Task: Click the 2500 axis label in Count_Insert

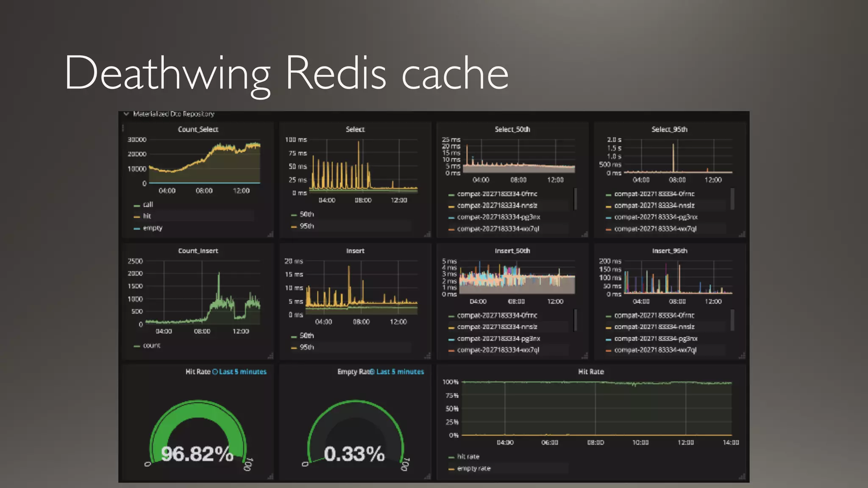Action: click(x=135, y=261)
